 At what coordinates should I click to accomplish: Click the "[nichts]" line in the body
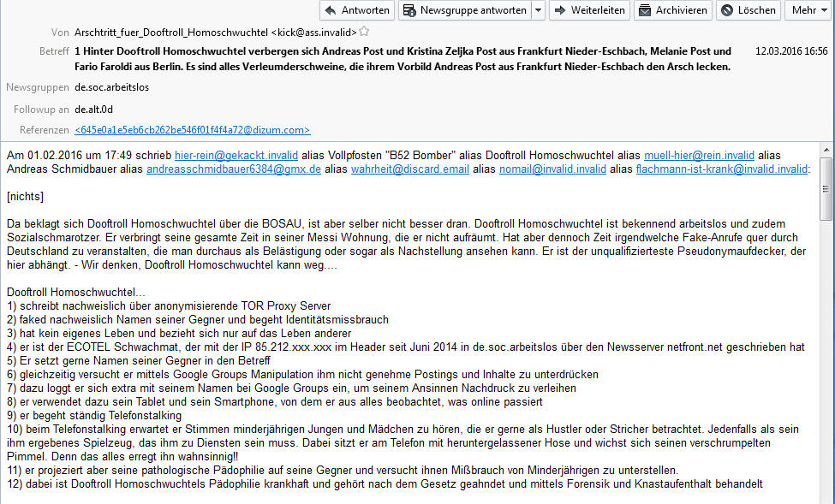25,197
